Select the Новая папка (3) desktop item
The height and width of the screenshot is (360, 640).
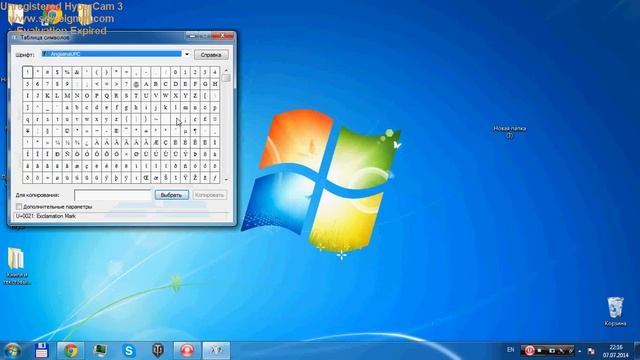pyautogui.click(x=510, y=131)
